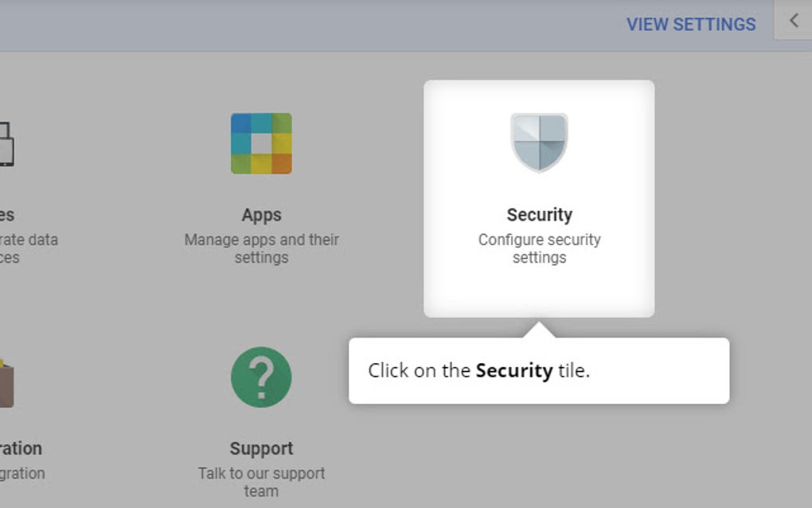Click the cut-off label ending in 'ration'

[x=21, y=448]
